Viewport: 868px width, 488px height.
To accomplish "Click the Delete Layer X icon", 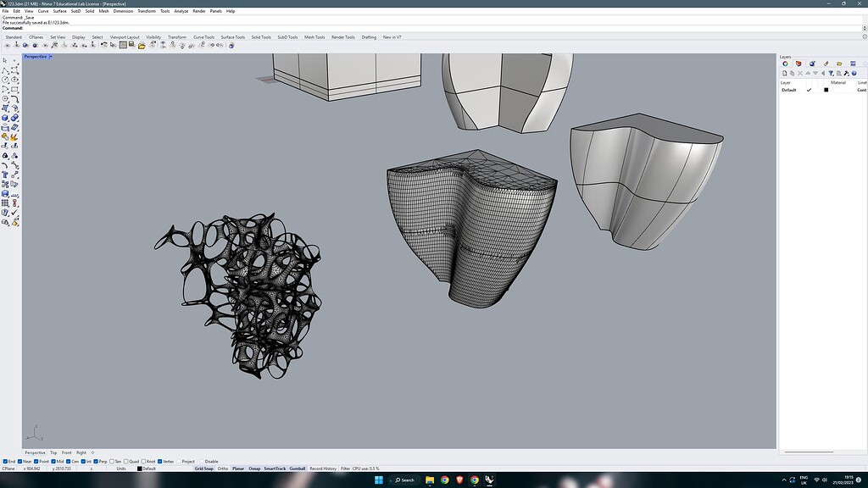I will coord(800,73).
